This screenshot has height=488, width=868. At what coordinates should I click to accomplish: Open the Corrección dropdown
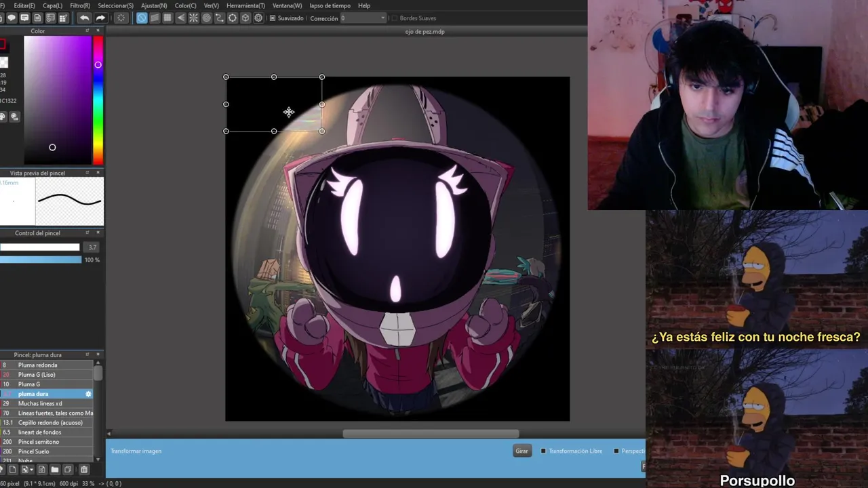(x=363, y=18)
